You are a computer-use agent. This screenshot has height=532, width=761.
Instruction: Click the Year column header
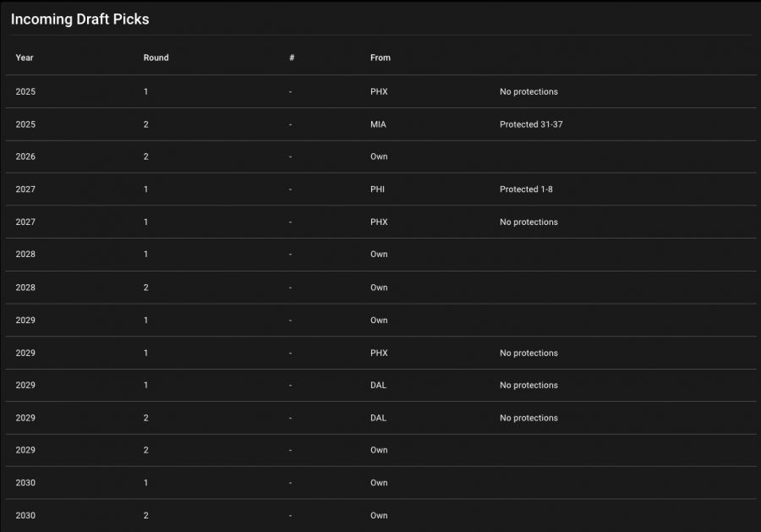25,58
